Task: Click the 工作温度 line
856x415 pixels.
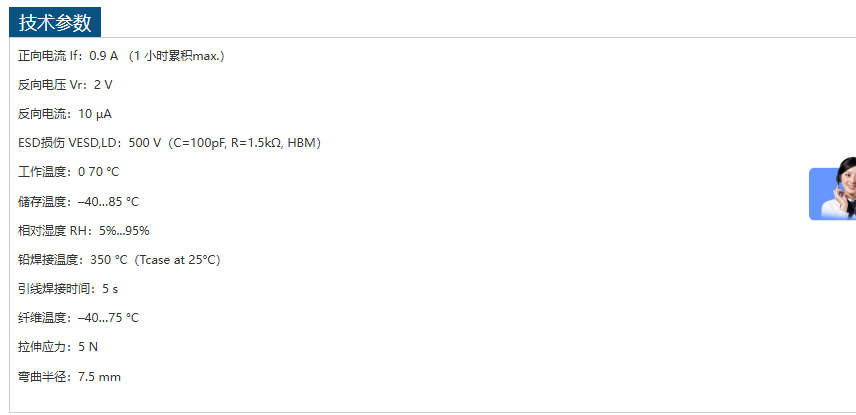Action: click(69, 172)
